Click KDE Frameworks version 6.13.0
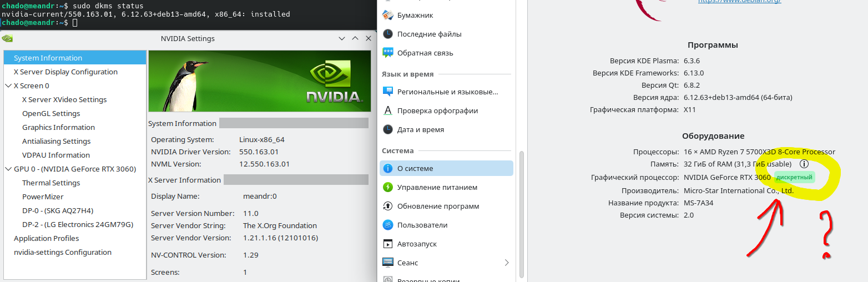 pos(693,73)
